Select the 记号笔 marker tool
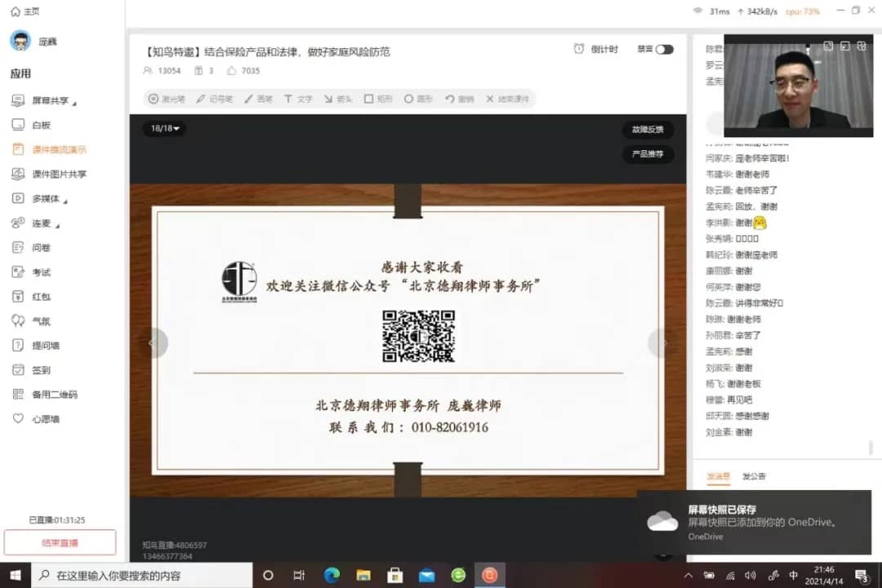 coord(214,99)
